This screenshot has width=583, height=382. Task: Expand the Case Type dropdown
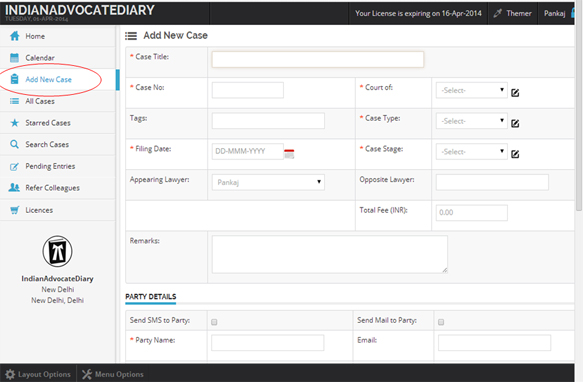pos(471,121)
